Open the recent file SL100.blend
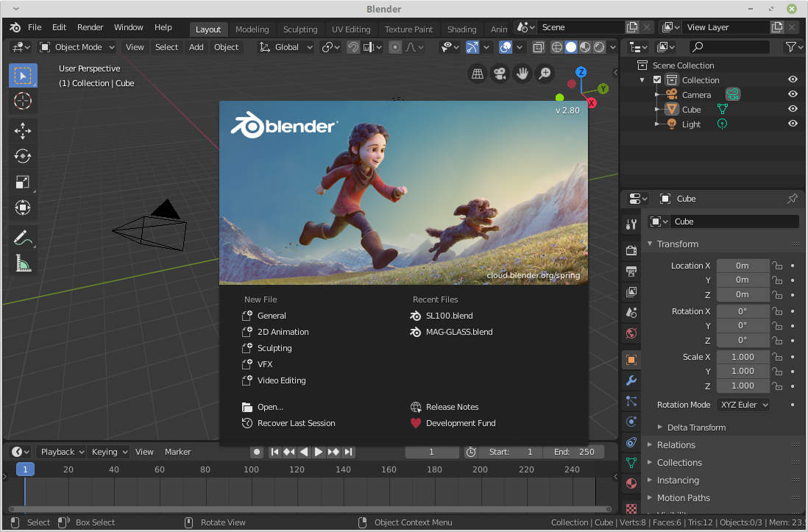 coord(450,316)
